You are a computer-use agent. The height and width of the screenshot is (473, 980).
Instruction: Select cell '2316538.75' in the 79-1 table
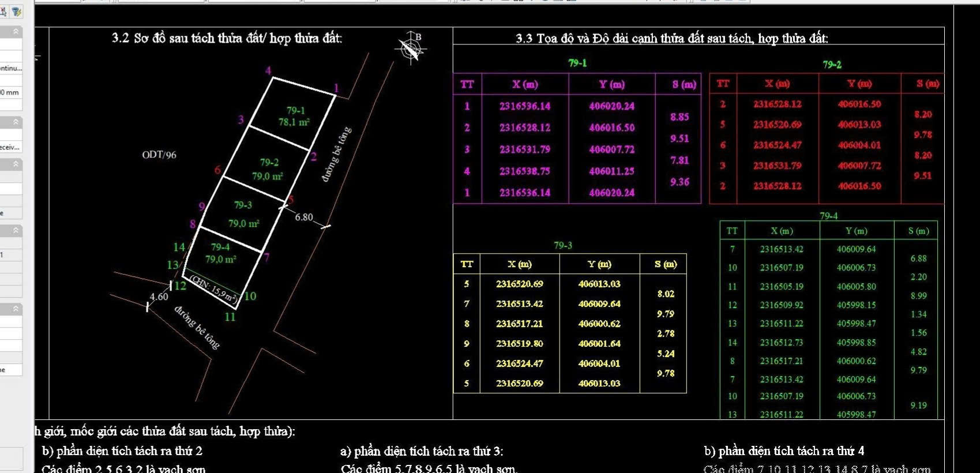pyautogui.click(x=525, y=171)
